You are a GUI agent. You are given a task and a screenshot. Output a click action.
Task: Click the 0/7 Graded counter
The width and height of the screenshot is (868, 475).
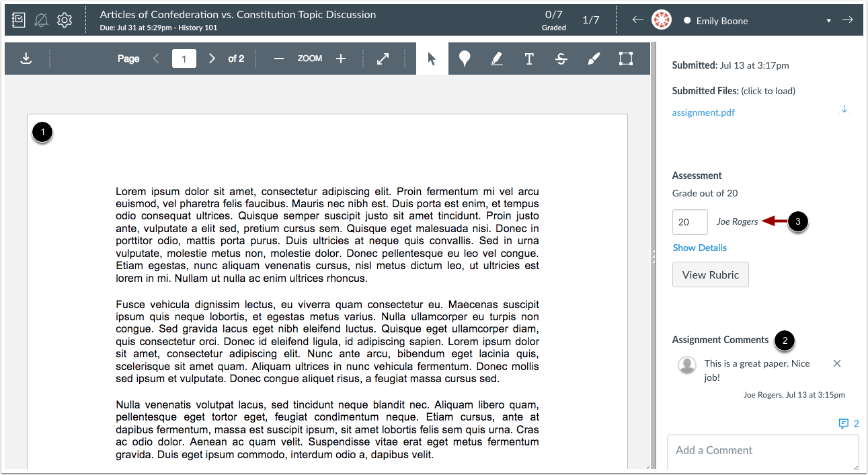[554, 20]
